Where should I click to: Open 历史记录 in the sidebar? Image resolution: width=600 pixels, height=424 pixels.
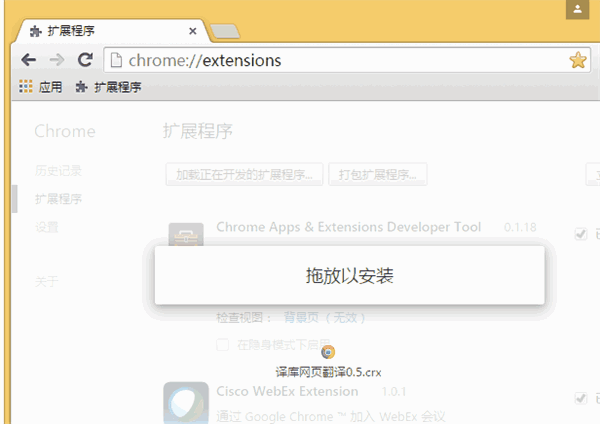coord(58,171)
